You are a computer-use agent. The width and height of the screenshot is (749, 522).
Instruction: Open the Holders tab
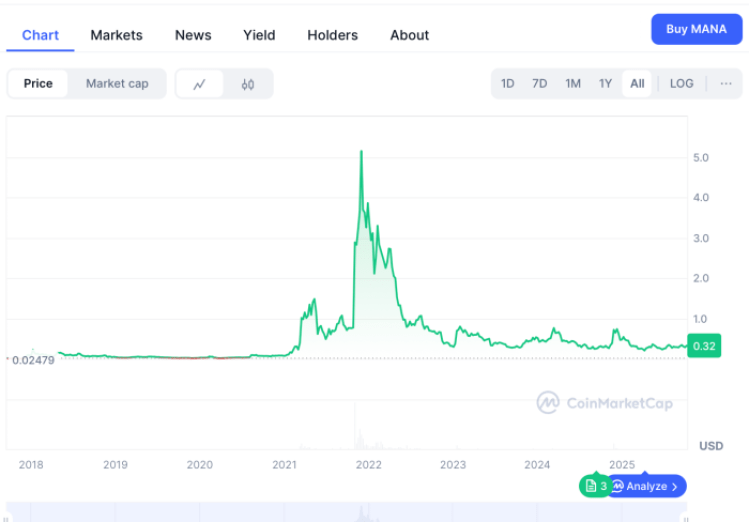[332, 35]
